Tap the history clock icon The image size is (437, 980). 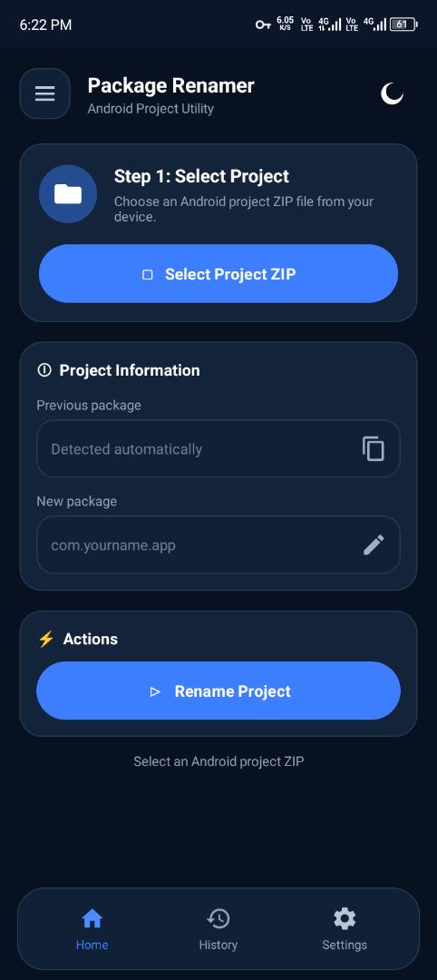(x=218, y=918)
